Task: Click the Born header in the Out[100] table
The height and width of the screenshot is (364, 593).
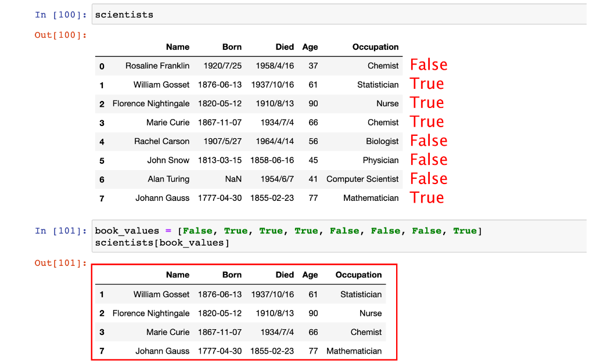Action: pos(232,47)
